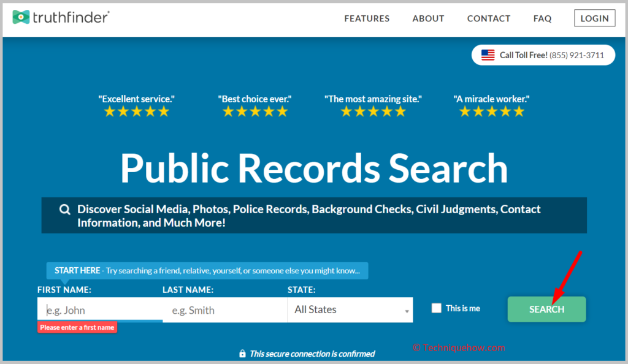This screenshot has width=628, height=364.
Task: Click "This secure connection is confirmed" text
Action: (x=312, y=354)
